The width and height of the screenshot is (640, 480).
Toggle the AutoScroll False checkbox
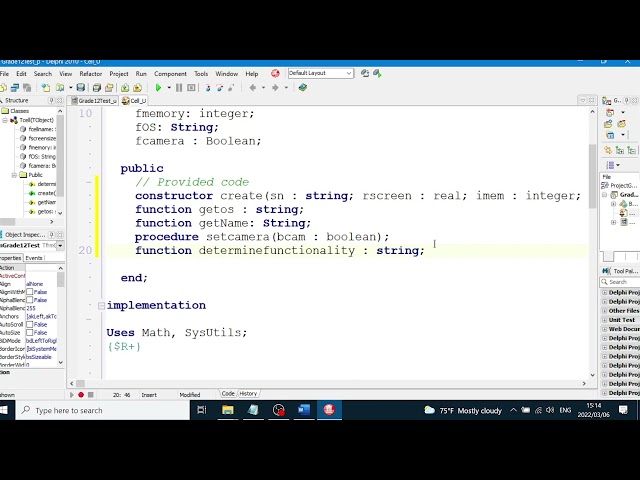point(30,324)
